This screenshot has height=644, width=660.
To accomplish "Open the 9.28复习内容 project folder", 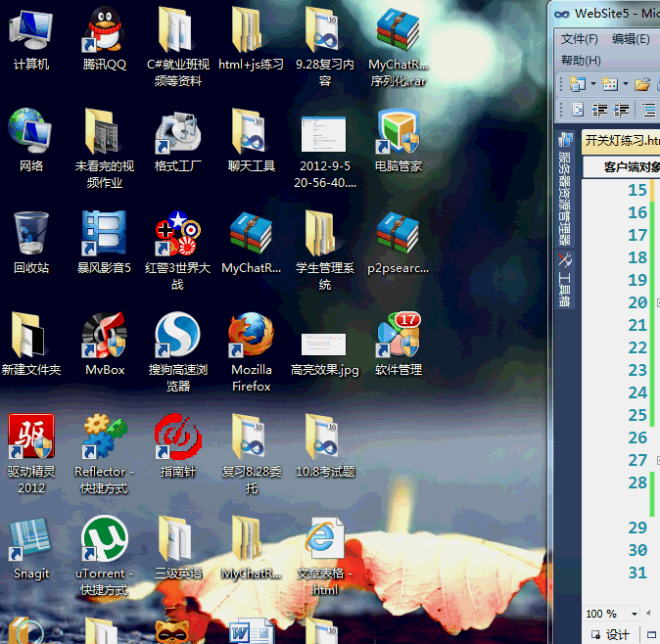I will (x=324, y=46).
